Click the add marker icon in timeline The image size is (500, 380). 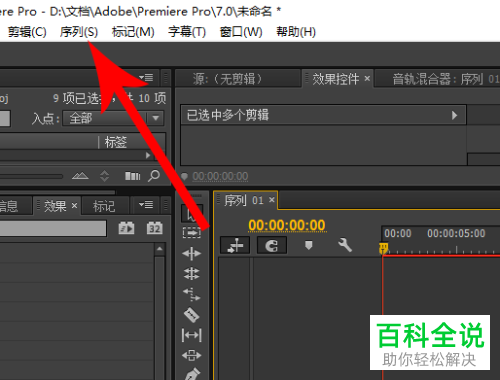pos(309,246)
